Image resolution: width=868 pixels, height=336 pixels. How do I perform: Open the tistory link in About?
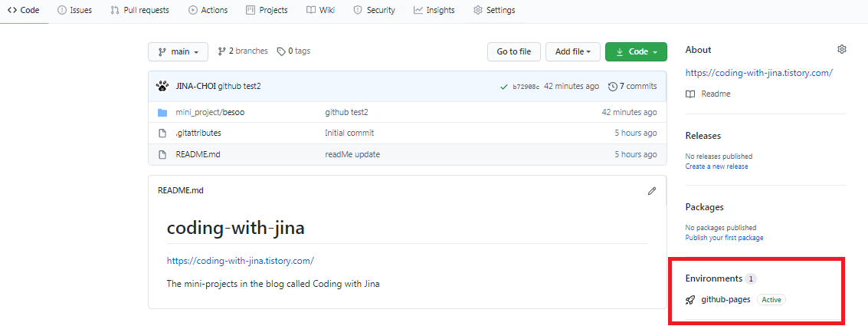click(x=759, y=72)
